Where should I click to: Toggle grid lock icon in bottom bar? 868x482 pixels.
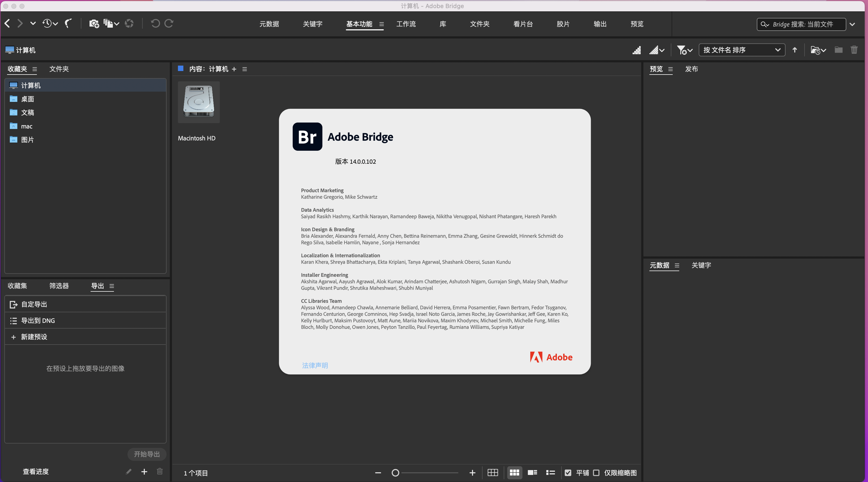[x=493, y=473]
